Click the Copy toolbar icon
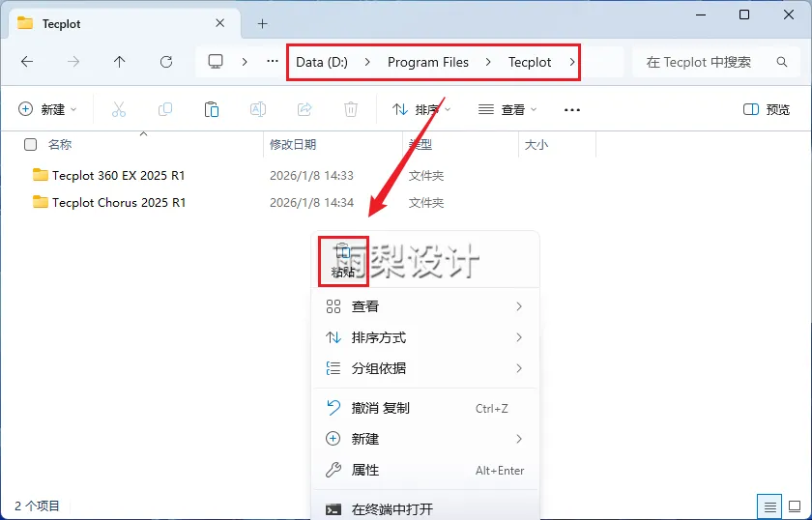812x520 pixels. pos(165,109)
